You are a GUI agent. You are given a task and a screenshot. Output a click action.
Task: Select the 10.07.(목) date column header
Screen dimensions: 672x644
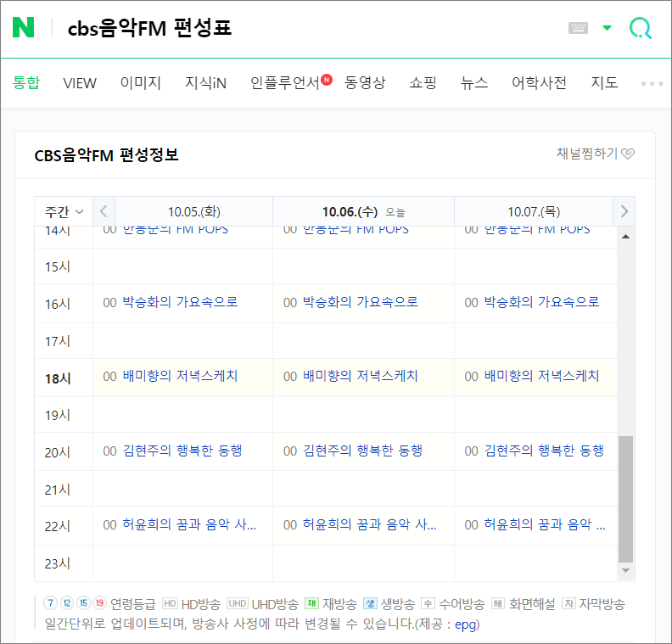coord(534,211)
